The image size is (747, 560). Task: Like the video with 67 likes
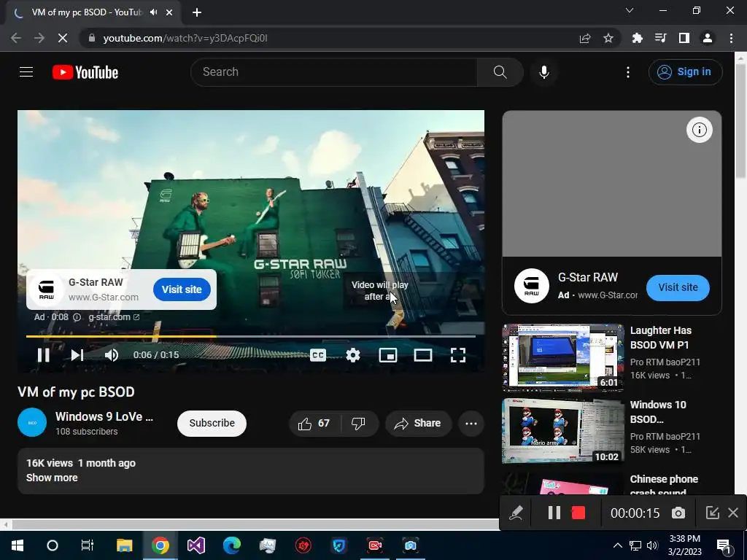pyautogui.click(x=314, y=424)
